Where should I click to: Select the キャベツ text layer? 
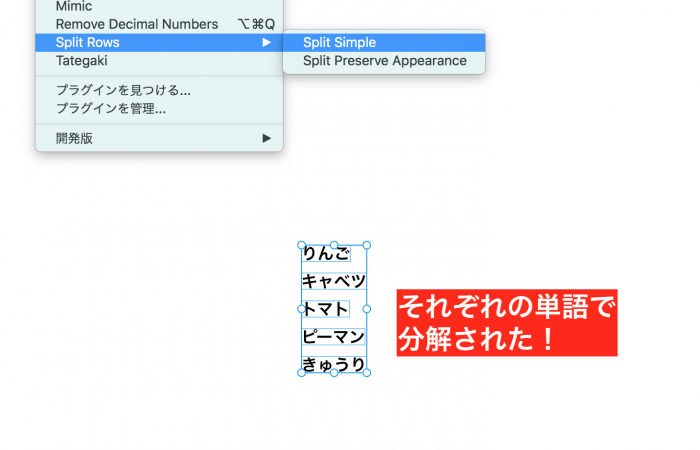coord(333,281)
